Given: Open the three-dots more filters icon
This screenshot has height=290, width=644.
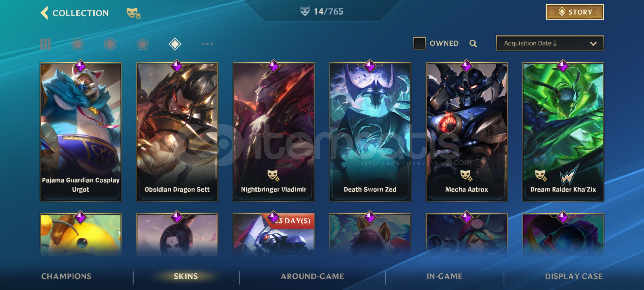Looking at the screenshot, I should [207, 44].
